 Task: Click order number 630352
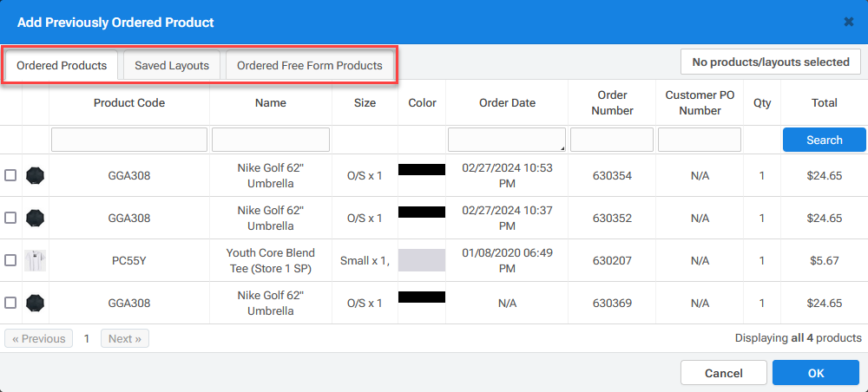[612, 219]
